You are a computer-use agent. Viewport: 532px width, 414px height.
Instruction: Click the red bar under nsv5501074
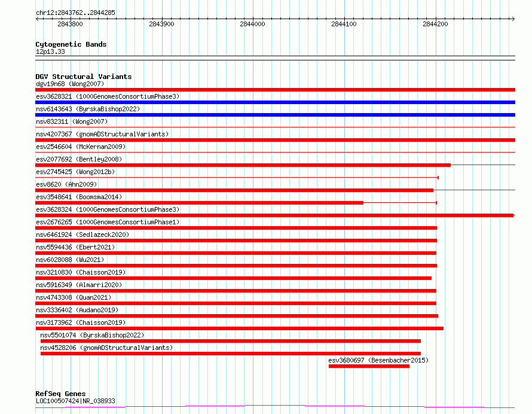click(231, 341)
